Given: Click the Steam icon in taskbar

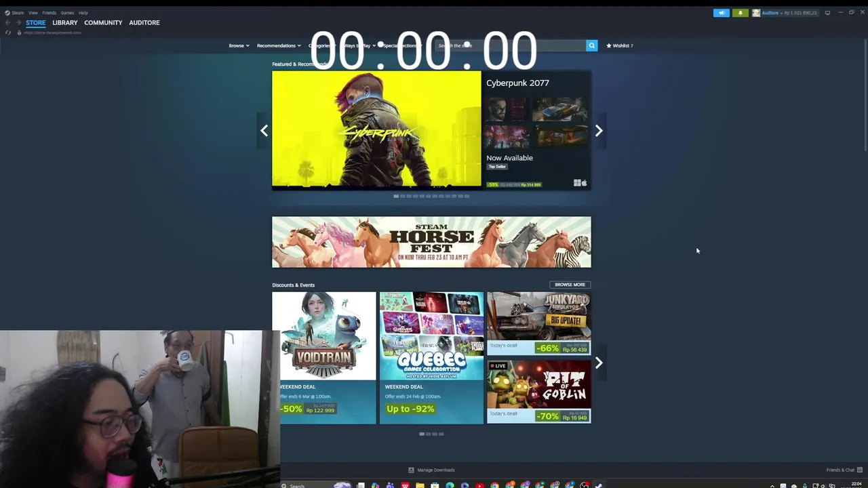Looking at the screenshot, I should pyautogui.click(x=599, y=485).
